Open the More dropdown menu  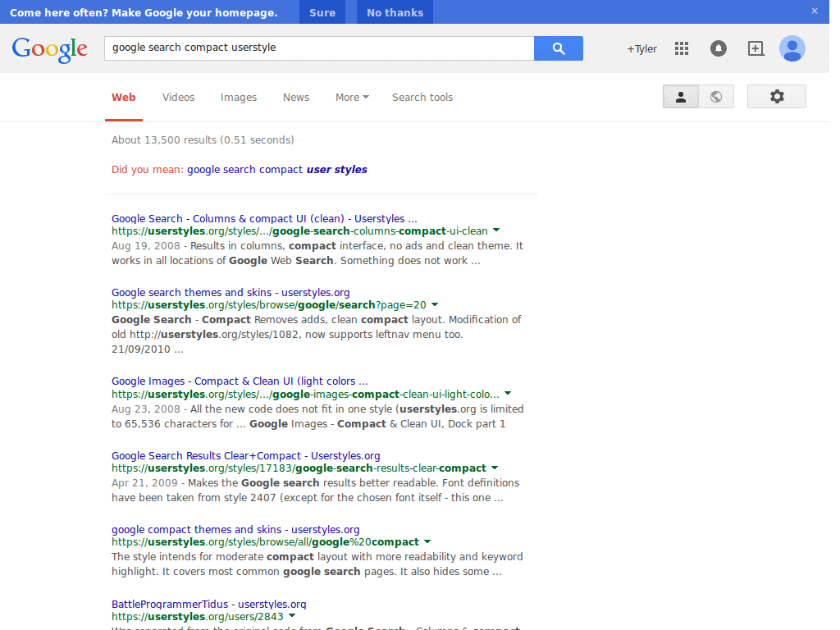click(352, 97)
